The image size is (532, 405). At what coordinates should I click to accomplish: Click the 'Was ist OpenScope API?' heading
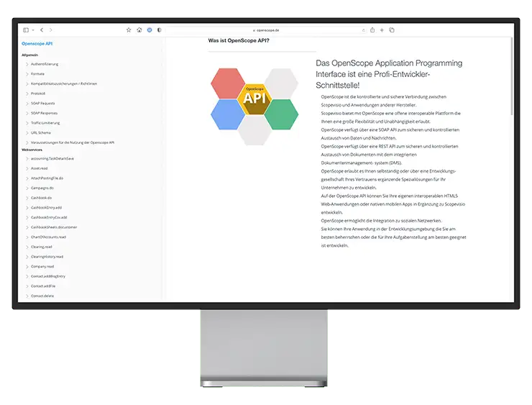coord(239,41)
